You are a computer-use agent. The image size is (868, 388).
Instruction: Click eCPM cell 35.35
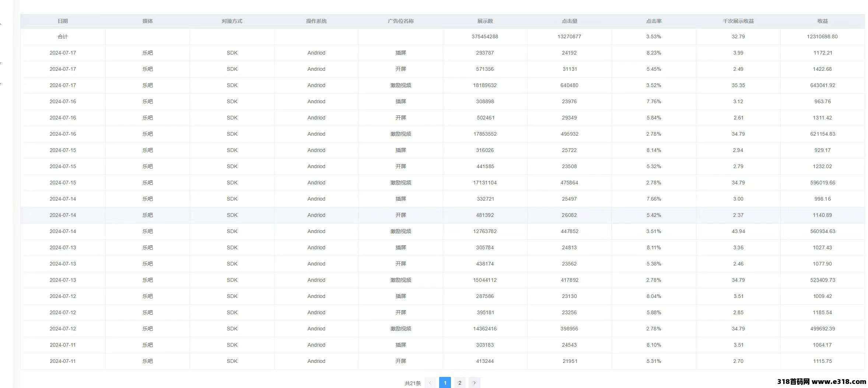point(738,85)
